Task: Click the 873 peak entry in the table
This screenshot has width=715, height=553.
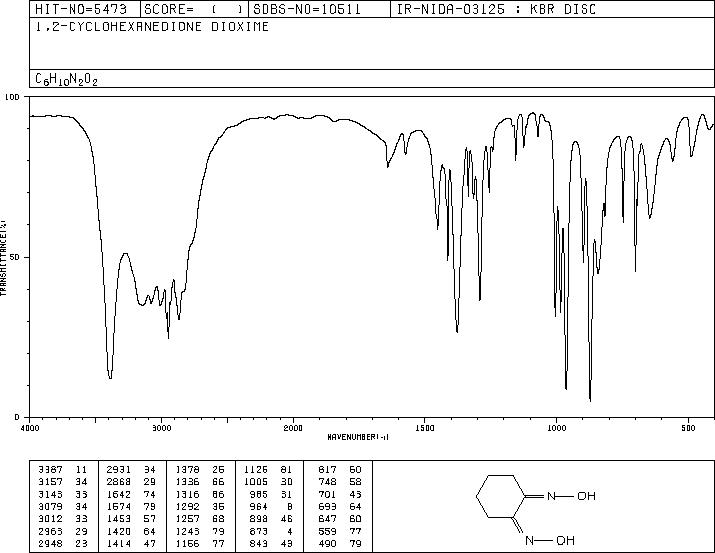Action: coord(271,531)
